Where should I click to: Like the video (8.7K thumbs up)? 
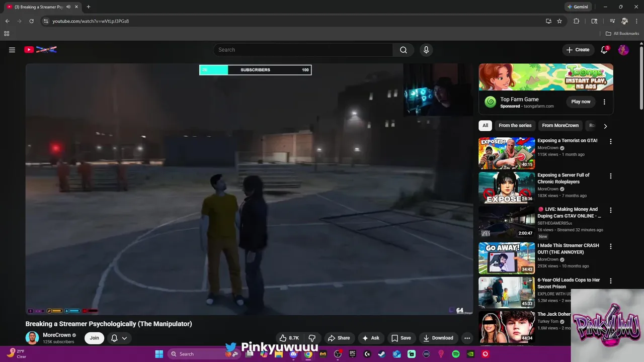click(x=289, y=338)
